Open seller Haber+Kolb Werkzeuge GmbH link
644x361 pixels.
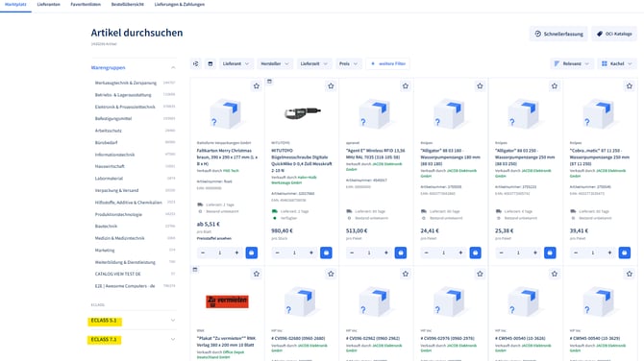[294, 180]
